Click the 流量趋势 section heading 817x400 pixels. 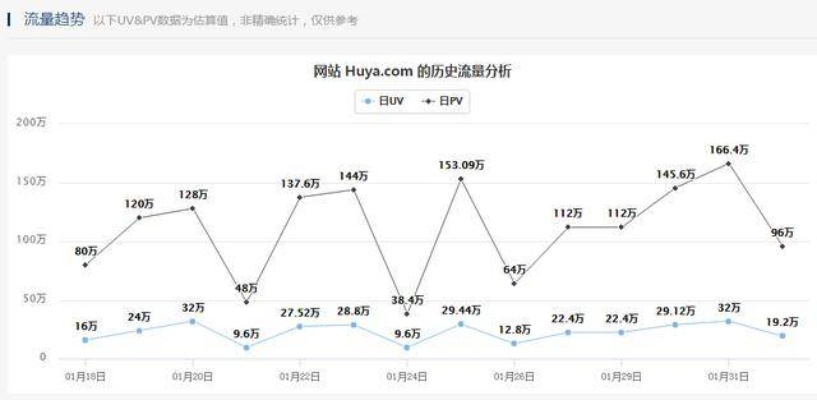tap(54, 20)
